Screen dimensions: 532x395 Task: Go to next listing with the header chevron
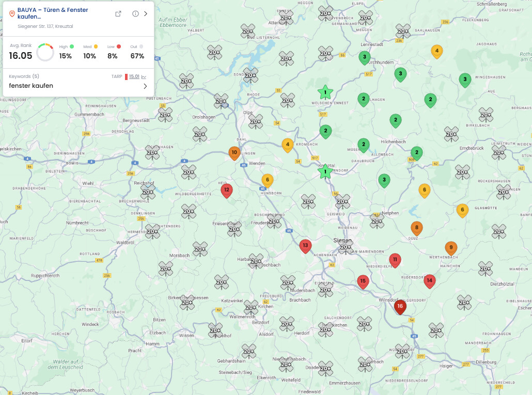(x=146, y=14)
